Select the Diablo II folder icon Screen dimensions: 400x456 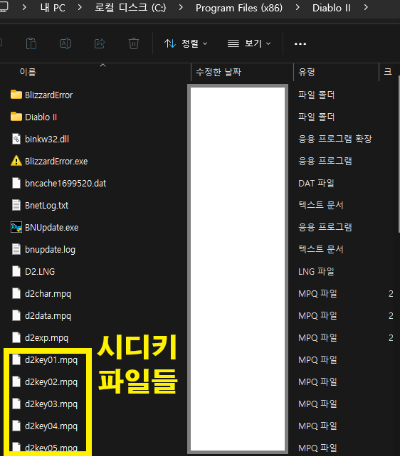pos(16,117)
